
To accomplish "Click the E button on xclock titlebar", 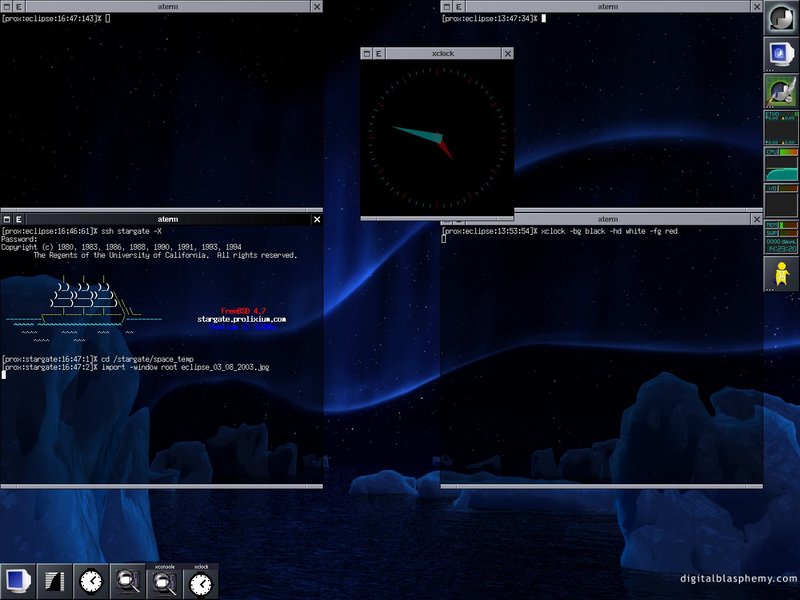I will coord(379,54).
